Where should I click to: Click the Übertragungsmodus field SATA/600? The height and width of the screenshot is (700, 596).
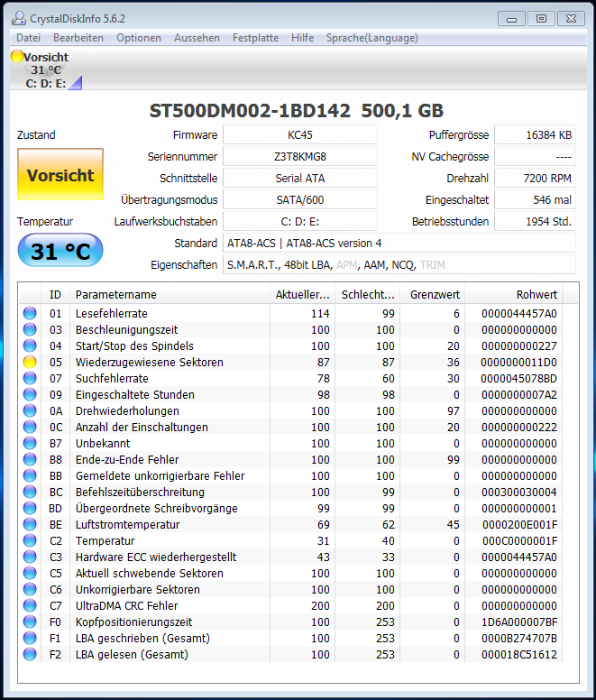point(300,199)
